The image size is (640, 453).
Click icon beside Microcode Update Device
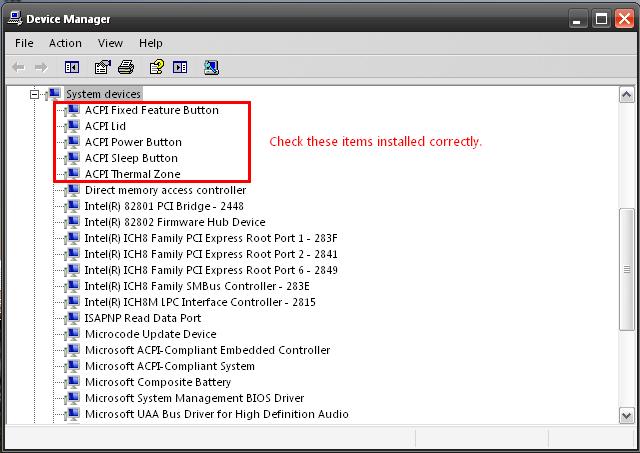[73, 334]
